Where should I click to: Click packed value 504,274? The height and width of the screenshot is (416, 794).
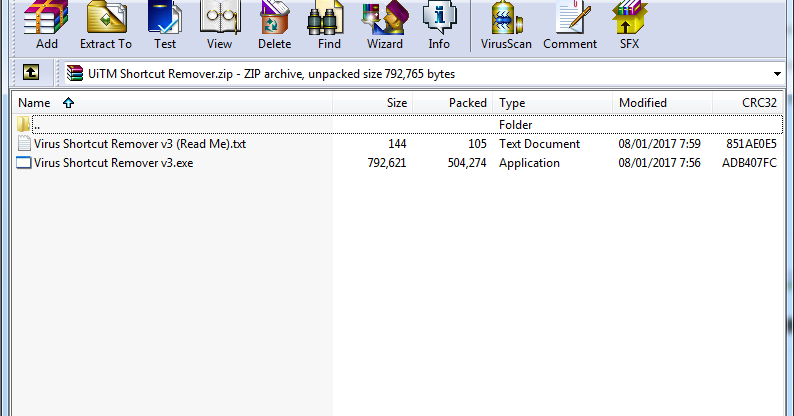click(467, 163)
